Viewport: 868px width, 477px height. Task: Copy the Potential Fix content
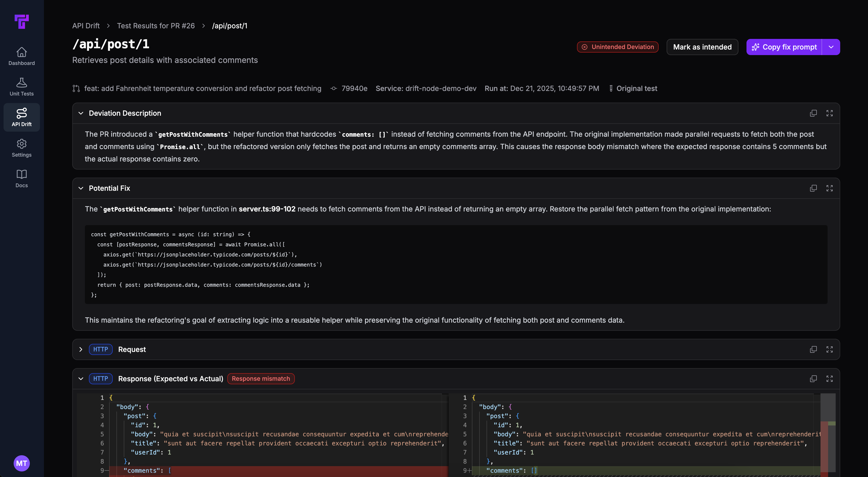[813, 188]
